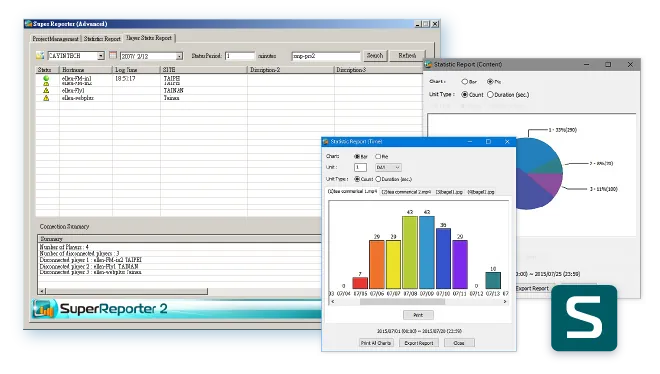This screenshot has height=374, width=660.
Task: Click the 18:51:17 log time cell
Action: (x=125, y=79)
